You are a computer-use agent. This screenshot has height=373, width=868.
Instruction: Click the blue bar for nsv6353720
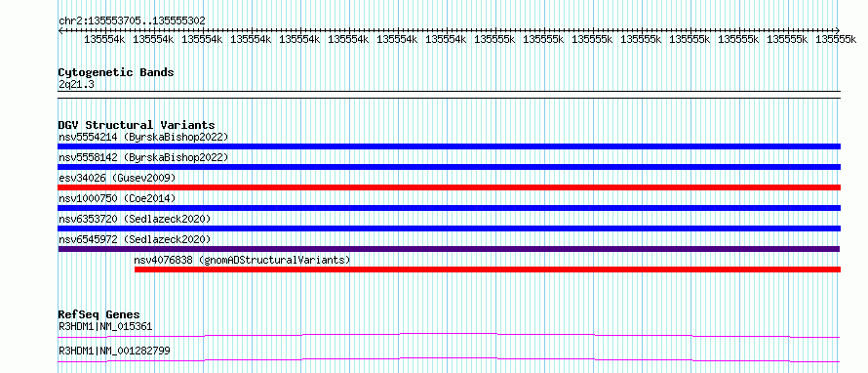449,228
